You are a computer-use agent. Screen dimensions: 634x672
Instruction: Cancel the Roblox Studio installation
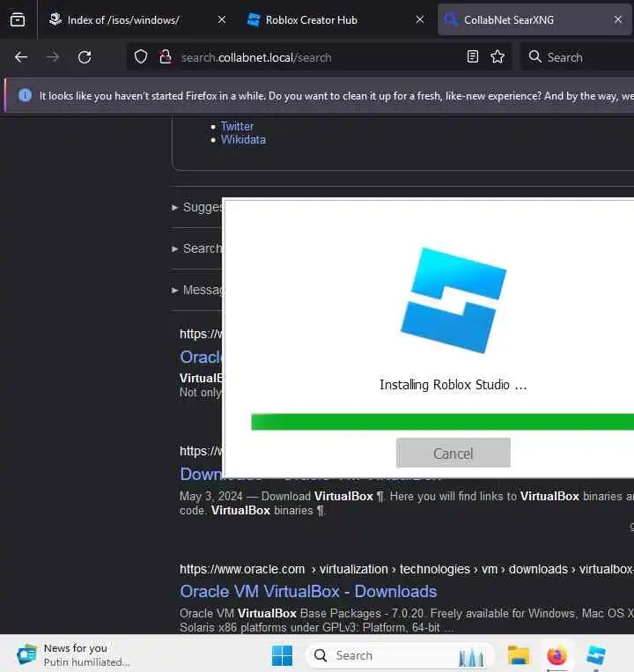(x=453, y=453)
